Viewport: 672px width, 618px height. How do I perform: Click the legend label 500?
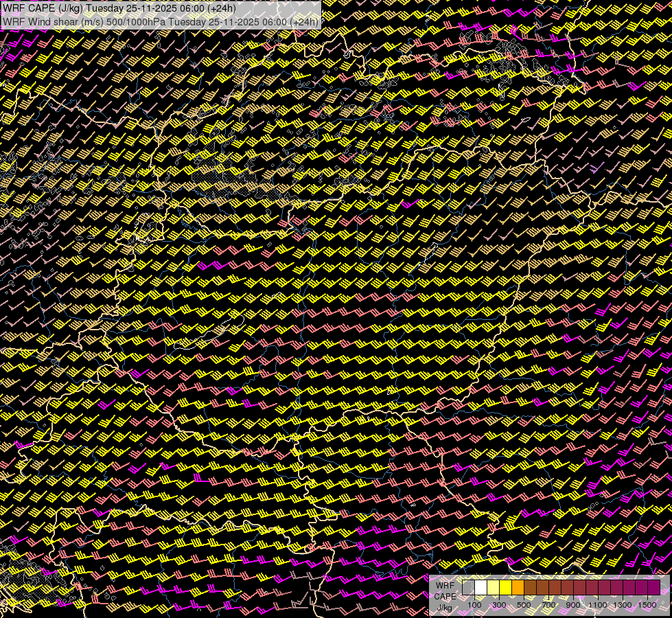(x=524, y=605)
